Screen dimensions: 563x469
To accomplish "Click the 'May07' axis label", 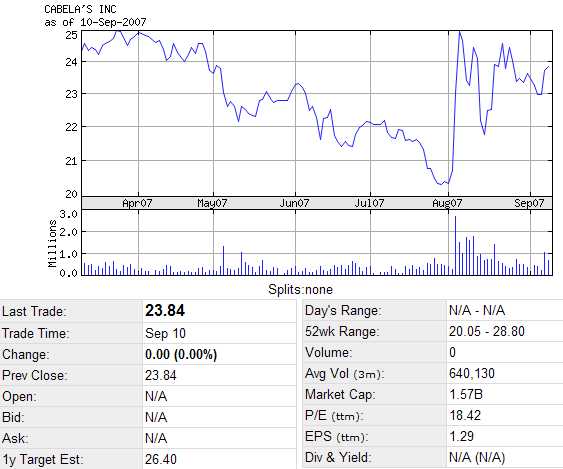I will click(x=212, y=203).
